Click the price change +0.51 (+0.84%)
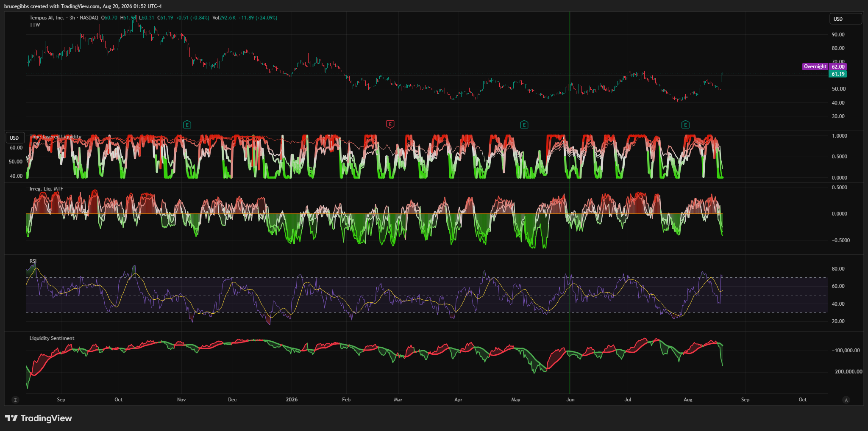 click(x=192, y=18)
